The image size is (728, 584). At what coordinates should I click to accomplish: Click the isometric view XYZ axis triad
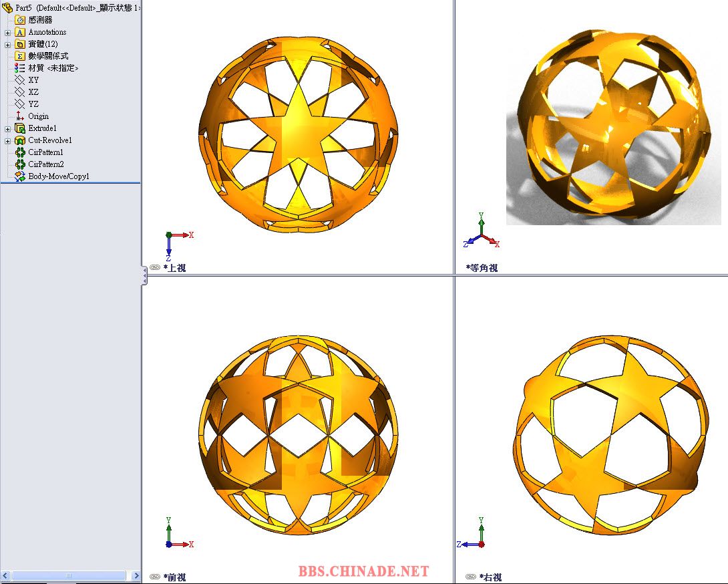click(482, 231)
